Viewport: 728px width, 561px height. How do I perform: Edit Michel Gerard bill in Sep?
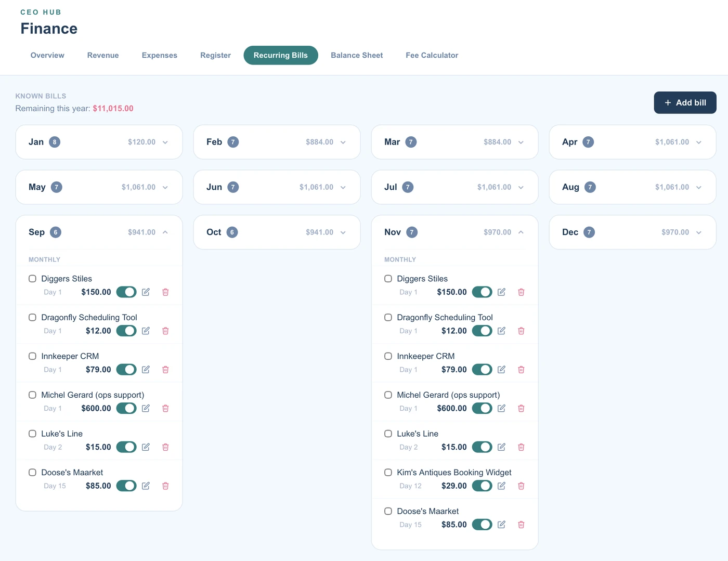(x=146, y=408)
